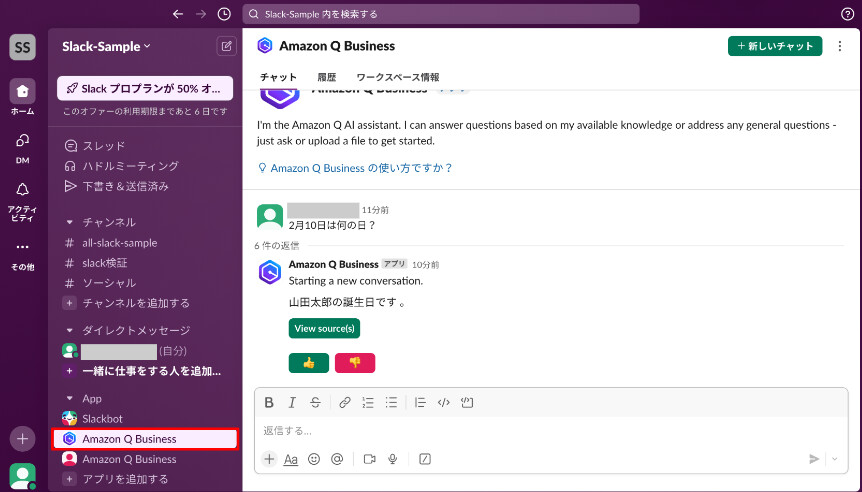
Task: Click Slack プロプラン 50% offer banner
Action: [145, 89]
